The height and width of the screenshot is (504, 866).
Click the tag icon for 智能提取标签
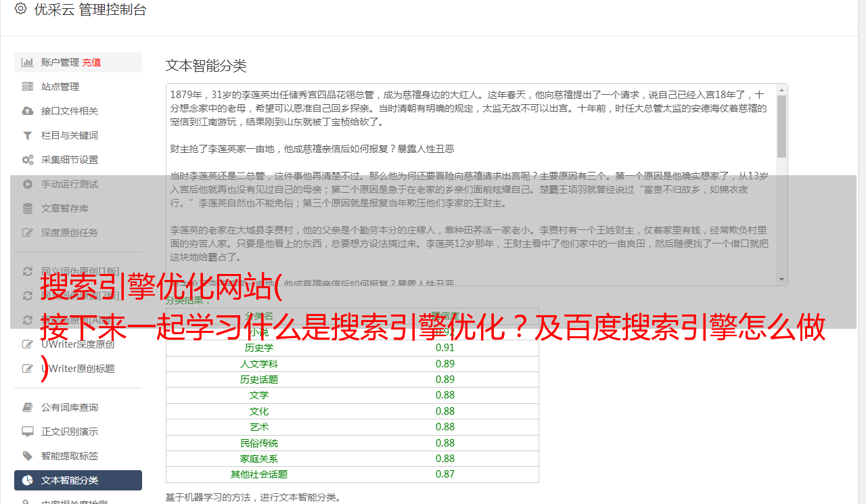tap(28, 456)
